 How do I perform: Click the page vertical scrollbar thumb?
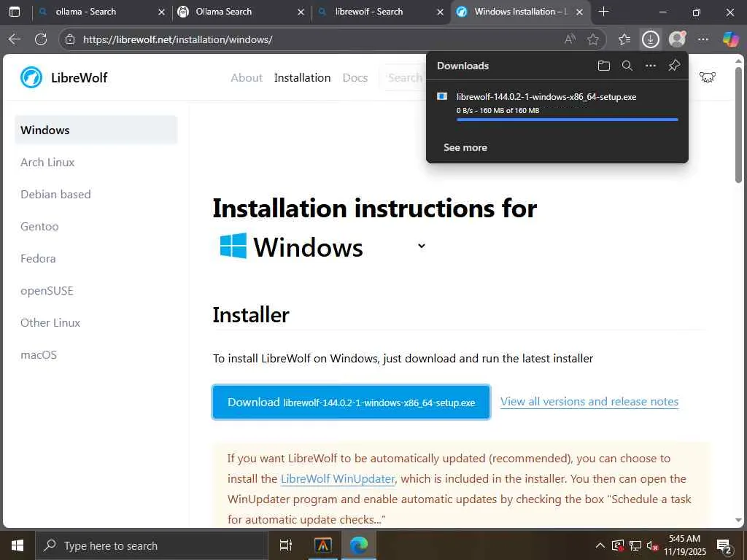(x=738, y=125)
